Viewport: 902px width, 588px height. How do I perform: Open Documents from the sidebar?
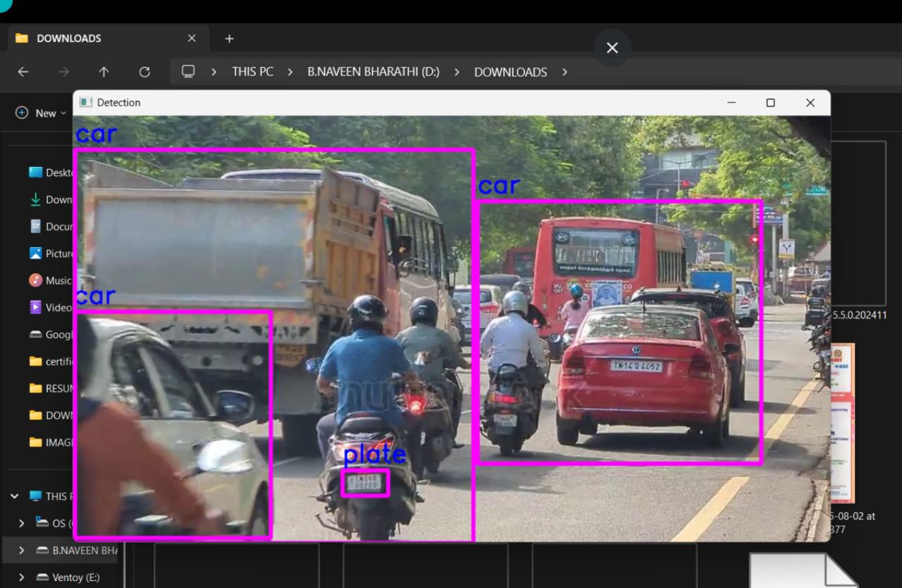pyautogui.click(x=51, y=226)
